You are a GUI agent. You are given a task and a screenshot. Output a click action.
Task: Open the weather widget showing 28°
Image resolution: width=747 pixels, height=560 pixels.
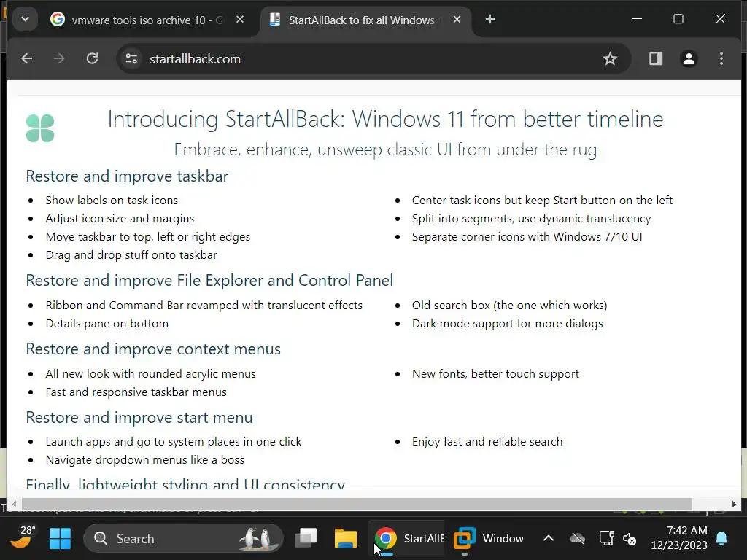pos(21,537)
